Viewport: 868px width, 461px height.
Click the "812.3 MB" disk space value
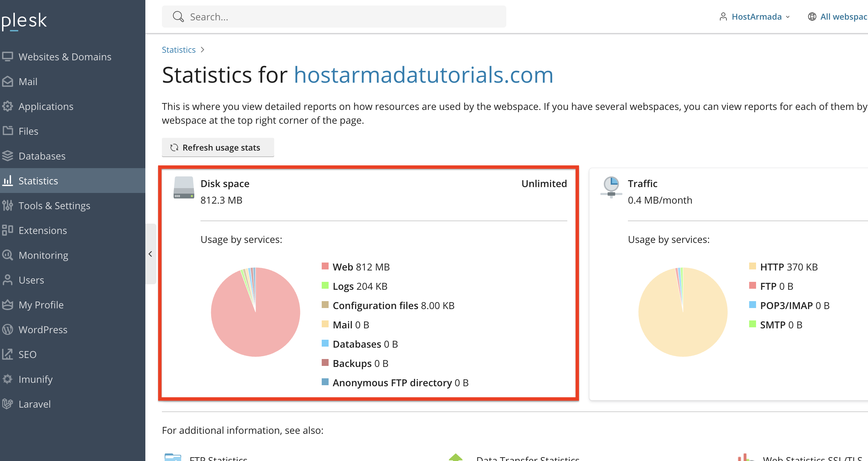point(221,200)
